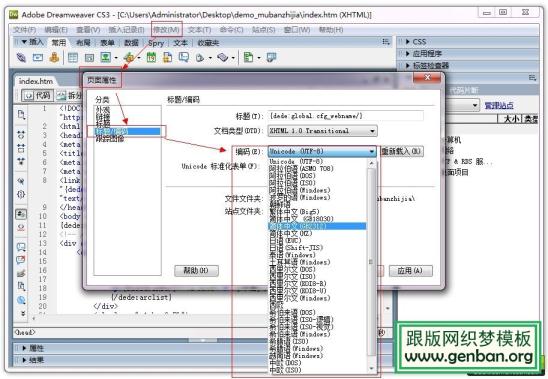The height and width of the screenshot is (379, 548).
Task: Click the 帮助(H) button in dialog
Action: pos(196,271)
